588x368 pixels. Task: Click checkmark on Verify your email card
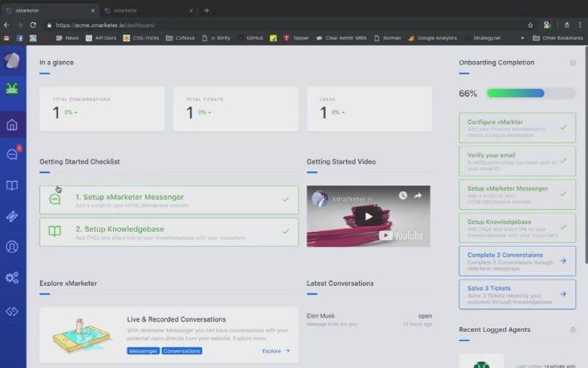(x=563, y=160)
